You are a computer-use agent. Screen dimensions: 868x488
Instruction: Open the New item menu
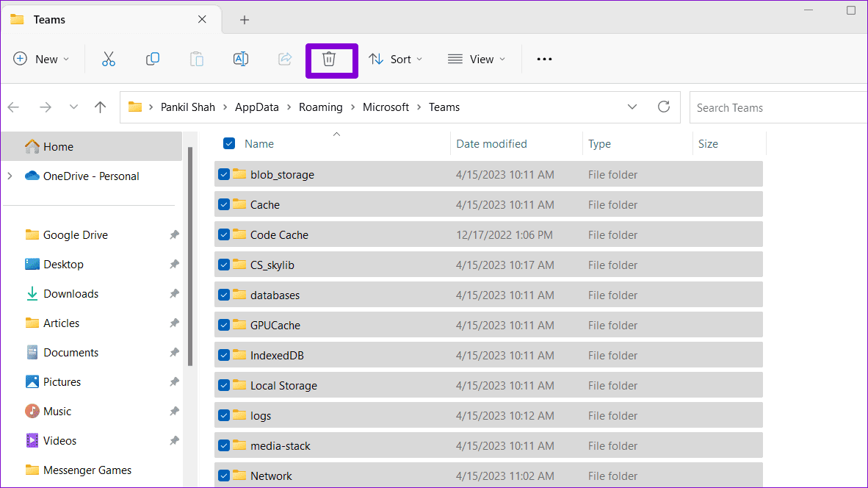pos(41,60)
